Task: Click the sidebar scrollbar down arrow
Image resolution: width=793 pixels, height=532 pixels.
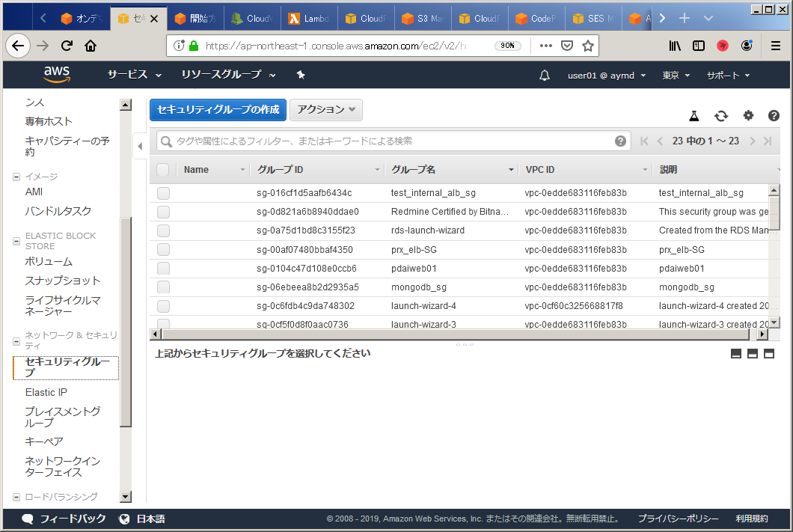Action: [126, 497]
